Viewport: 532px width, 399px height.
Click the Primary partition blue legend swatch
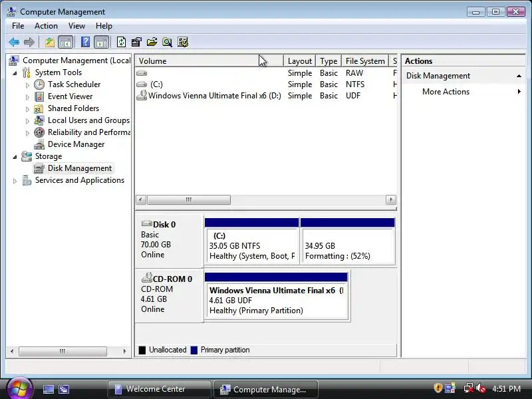coord(194,350)
